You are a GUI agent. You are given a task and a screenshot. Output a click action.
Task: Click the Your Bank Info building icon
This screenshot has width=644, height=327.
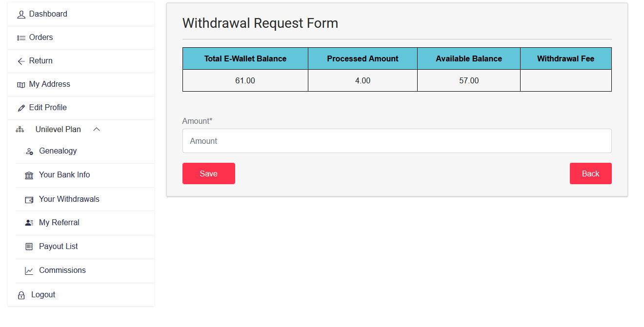click(29, 175)
